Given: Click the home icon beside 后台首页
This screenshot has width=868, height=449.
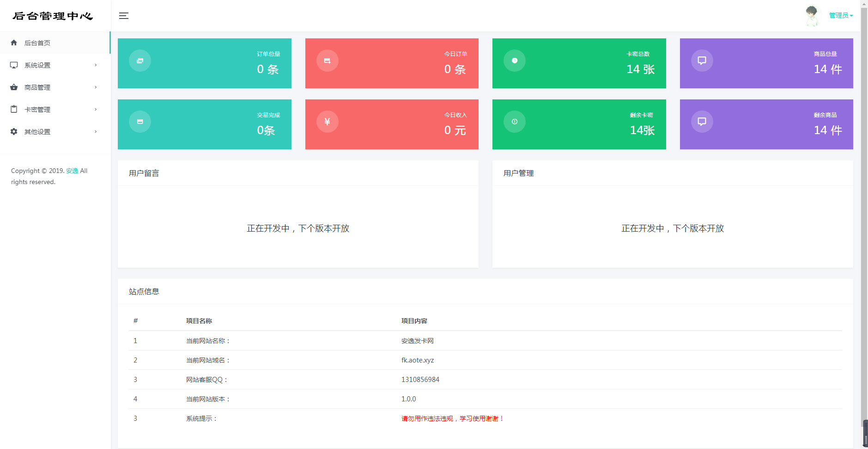Looking at the screenshot, I should (x=14, y=43).
